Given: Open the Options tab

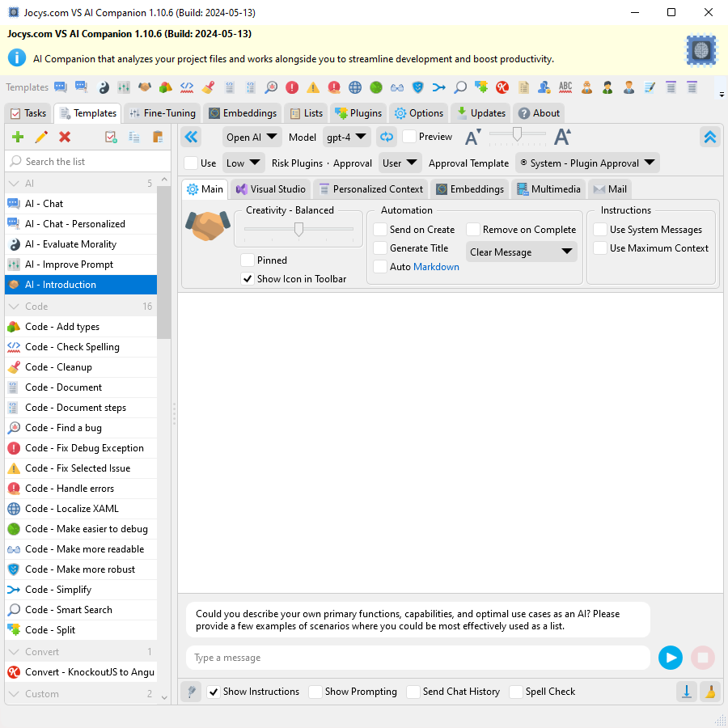Looking at the screenshot, I should click(x=418, y=113).
